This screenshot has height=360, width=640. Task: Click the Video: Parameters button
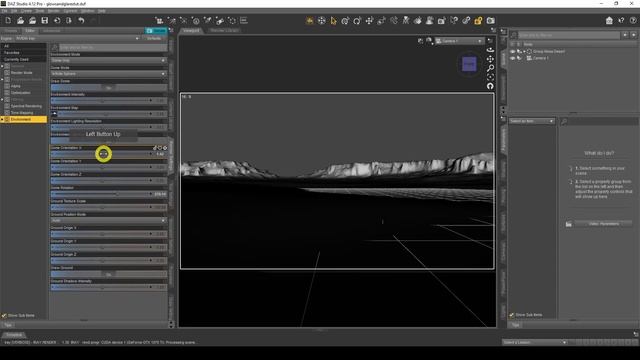(604, 224)
